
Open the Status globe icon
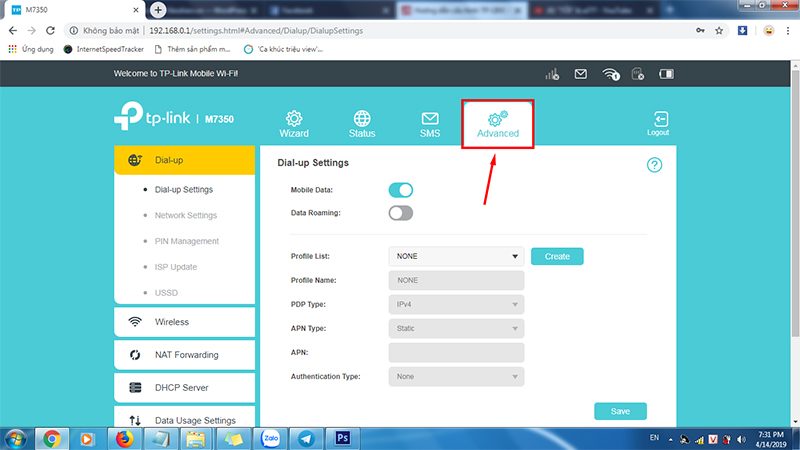(362, 119)
